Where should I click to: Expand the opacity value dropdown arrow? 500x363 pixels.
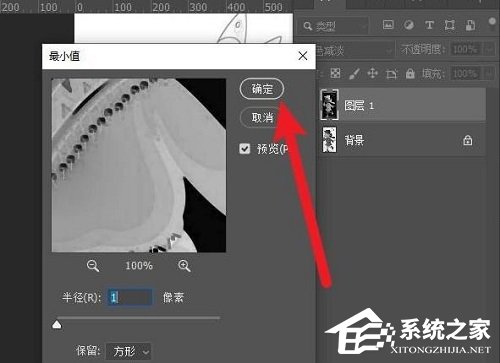(489, 50)
